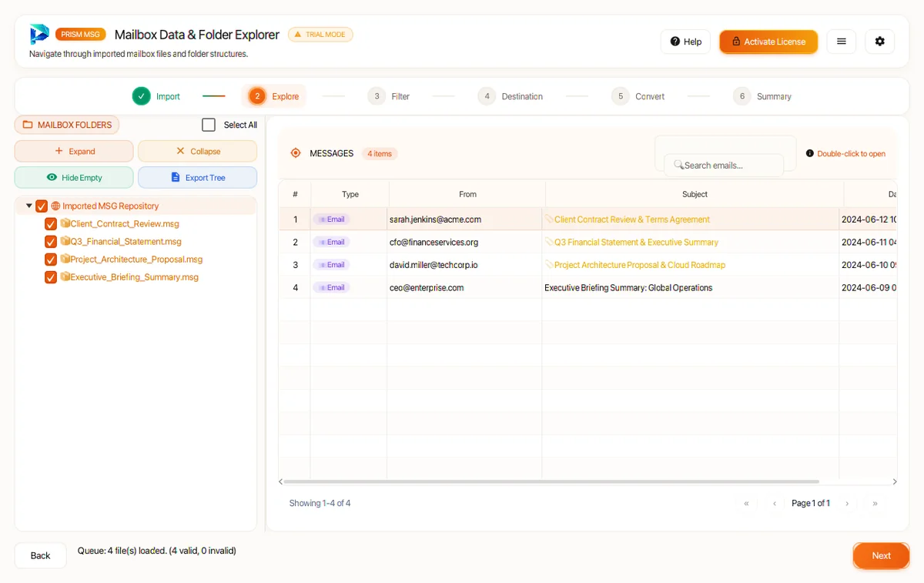Click date 2024-06-10 in row 3
This screenshot has width=924, height=583.
tap(869, 265)
